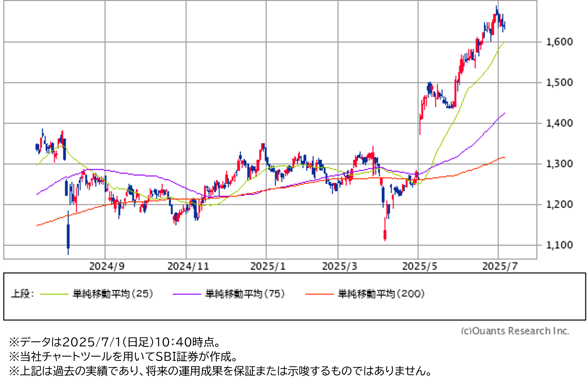Click the 2025/3 date axis label
This screenshot has height=391, width=588.
pyautogui.click(x=340, y=266)
